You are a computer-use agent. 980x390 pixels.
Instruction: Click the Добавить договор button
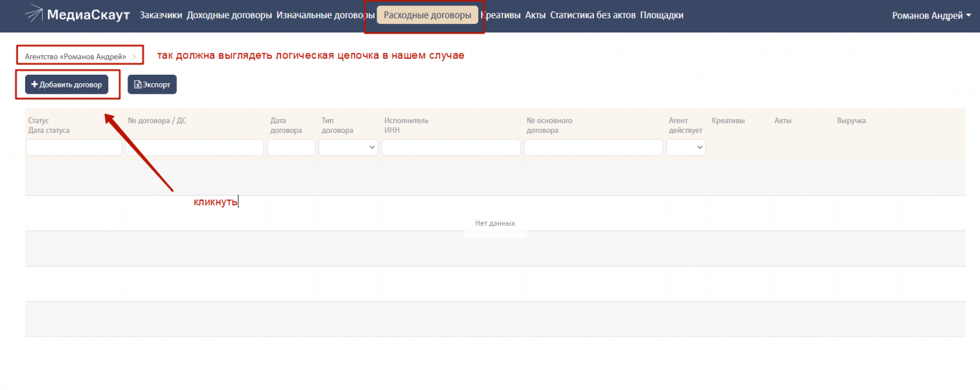[x=67, y=84]
